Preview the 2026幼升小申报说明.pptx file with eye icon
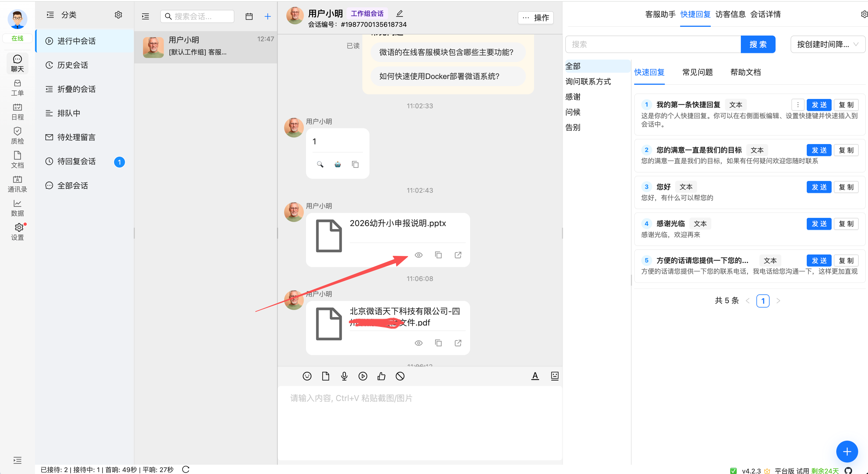This screenshot has height=474, width=868. pos(418,255)
